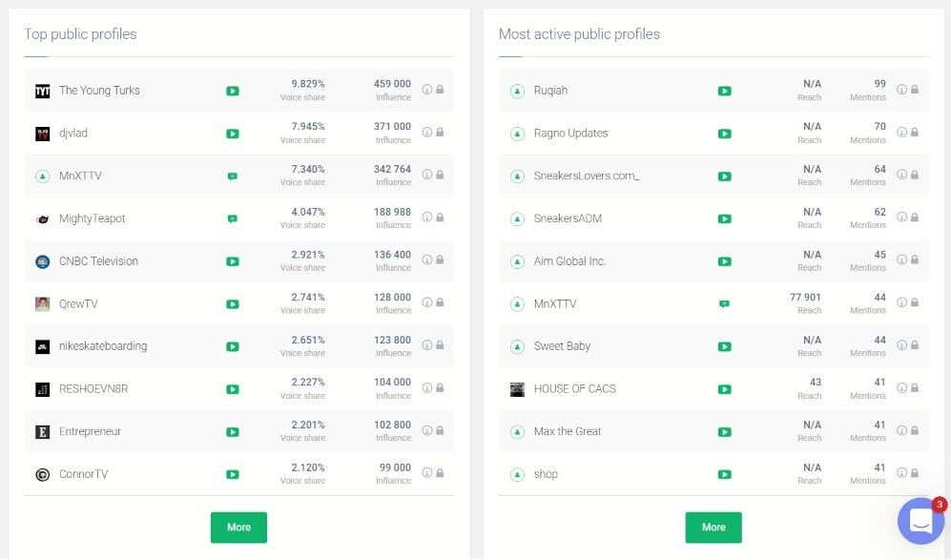Open the chat widget with the notification badge
The width and height of the screenshot is (951, 560).
pos(920,520)
